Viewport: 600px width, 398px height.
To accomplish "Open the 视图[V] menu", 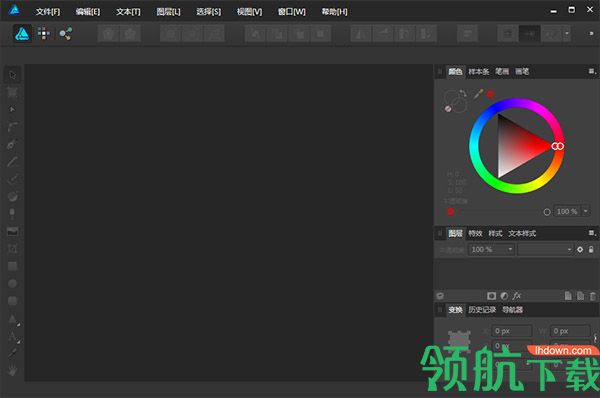I will 249,12.
